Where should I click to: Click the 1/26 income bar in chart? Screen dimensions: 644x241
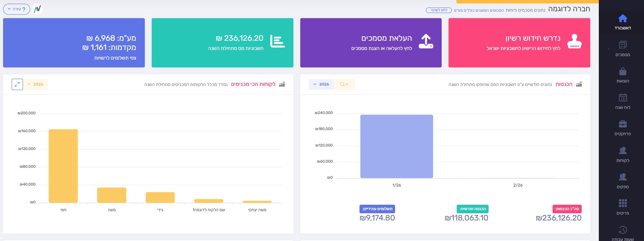396,147
